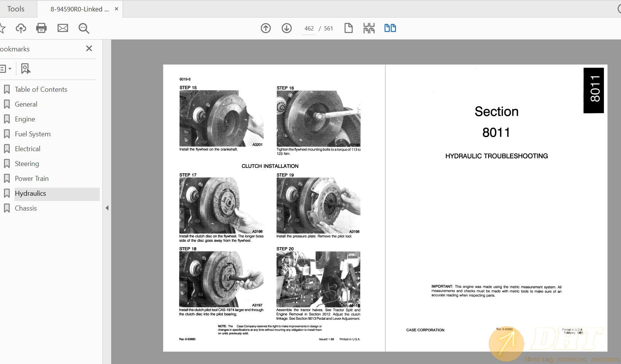Switch to the Tools tab
Screen dimensions: 621x364
[x=15, y=8]
